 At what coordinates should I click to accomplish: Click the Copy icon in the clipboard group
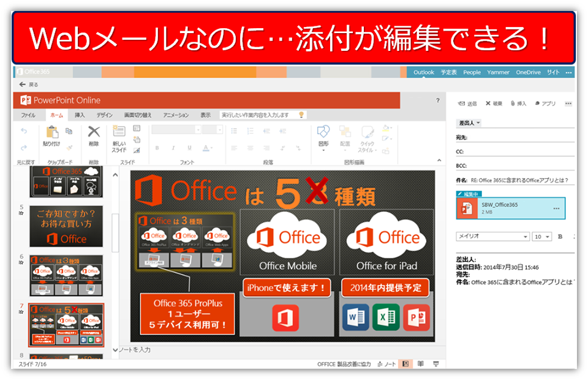69,131
